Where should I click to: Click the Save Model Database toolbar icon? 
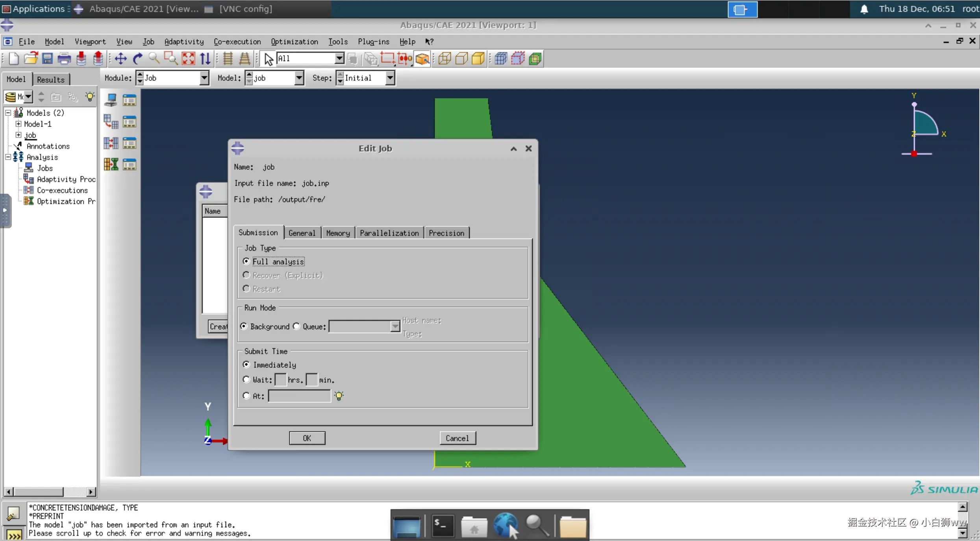tap(47, 59)
